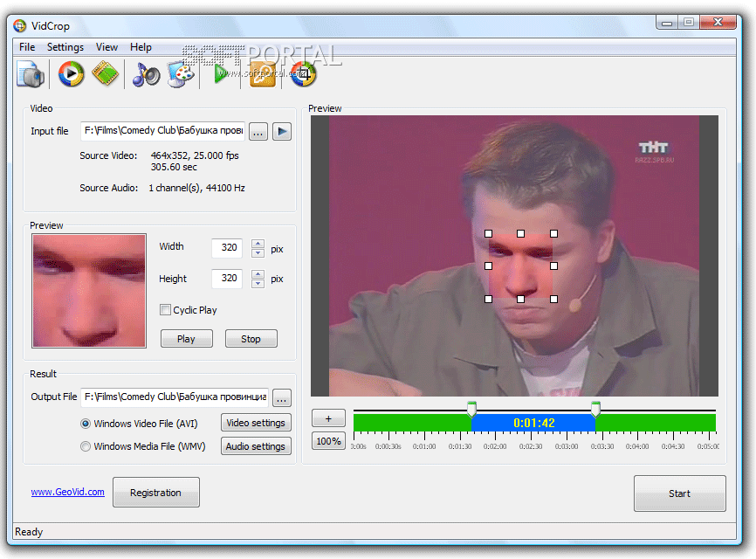The height and width of the screenshot is (559, 756).
Task: Click the left trim marker on timeline
Action: coord(471,409)
